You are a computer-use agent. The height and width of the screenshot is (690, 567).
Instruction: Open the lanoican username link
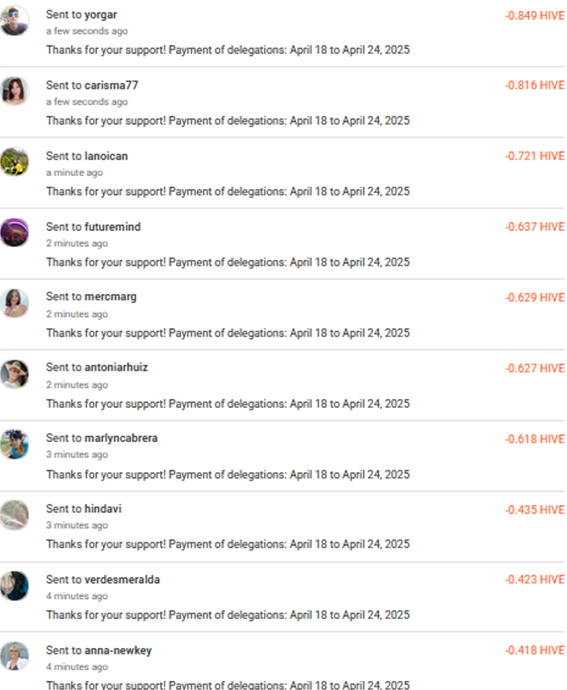(106, 156)
